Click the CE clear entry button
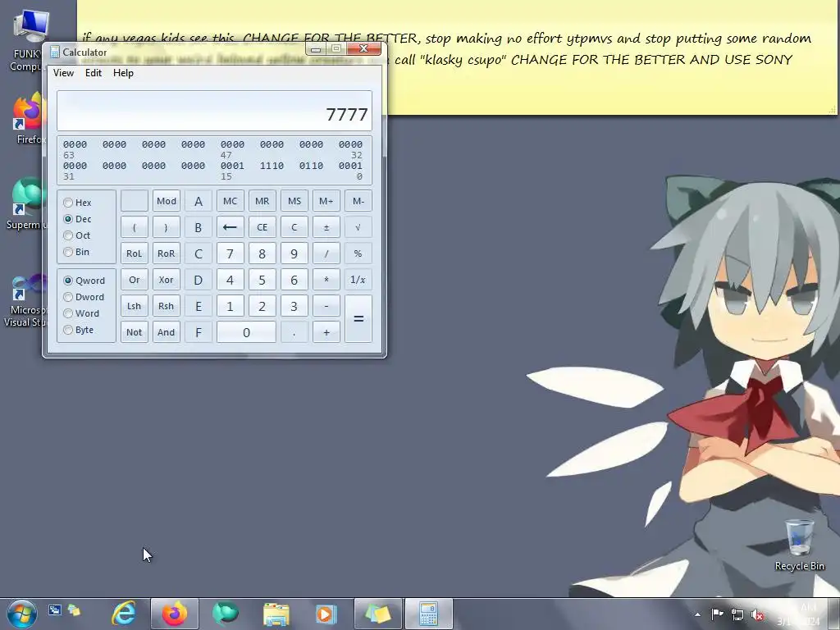The height and width of the screenshot is (630, 840). 262,227
